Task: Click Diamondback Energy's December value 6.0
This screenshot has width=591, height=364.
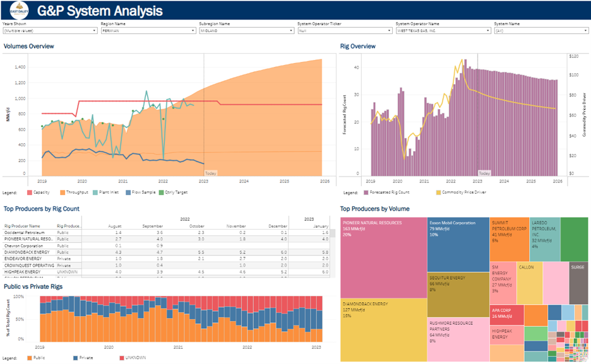Action: [284, 252]
